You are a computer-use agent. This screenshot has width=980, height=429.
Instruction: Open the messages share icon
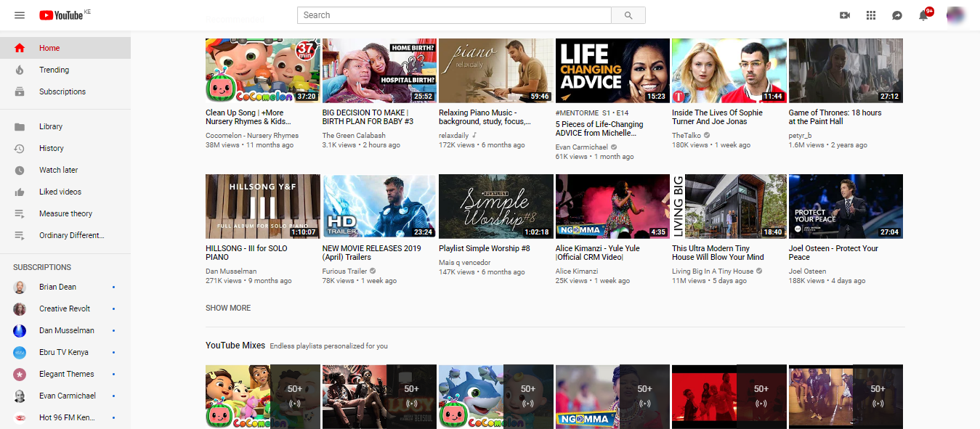tap(897, 15)
